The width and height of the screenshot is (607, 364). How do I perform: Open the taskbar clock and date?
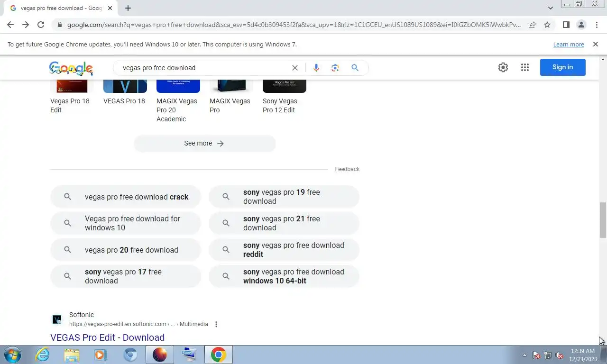583,355
